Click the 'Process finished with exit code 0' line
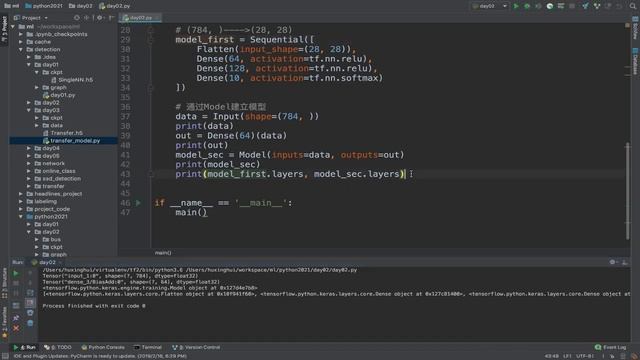The width and height of the screenshot is (640, 360). pos(94,306)
